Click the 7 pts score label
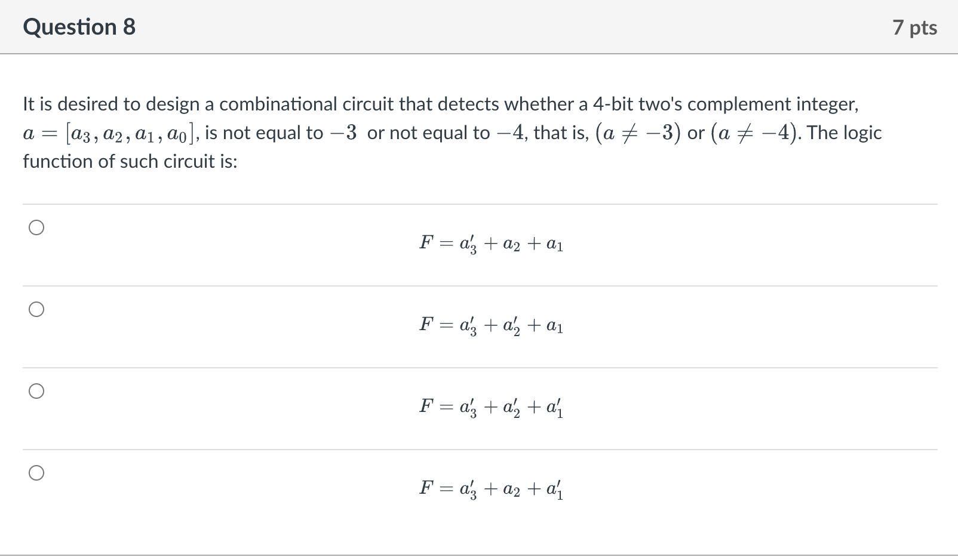The image size is (958, 560). pos(914,27)
